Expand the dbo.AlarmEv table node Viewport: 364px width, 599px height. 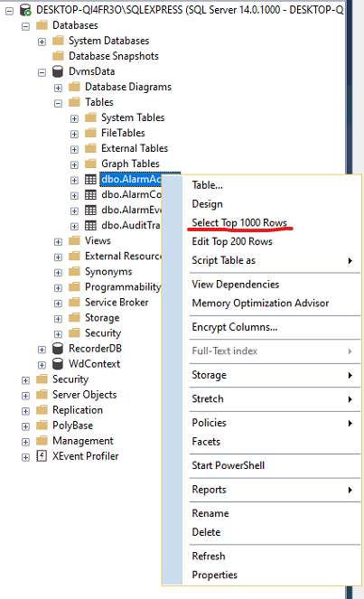pos(74,211)
